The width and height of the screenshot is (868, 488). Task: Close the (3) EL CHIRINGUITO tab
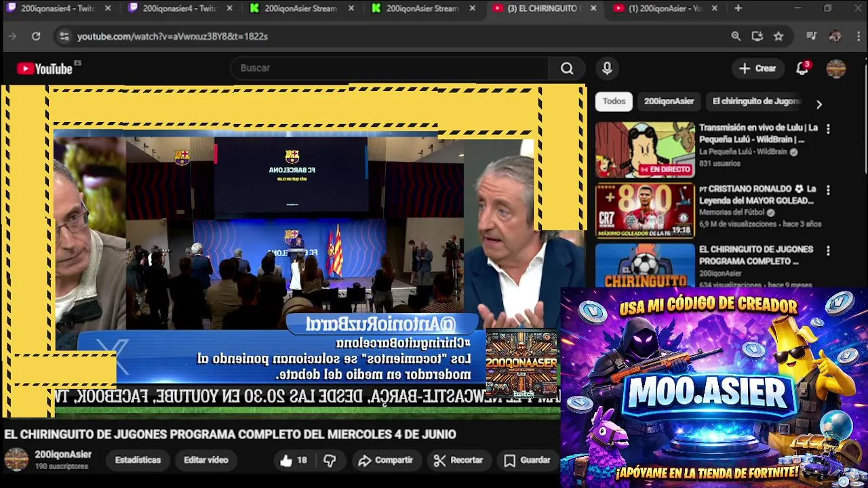click(x=593, y=9)
